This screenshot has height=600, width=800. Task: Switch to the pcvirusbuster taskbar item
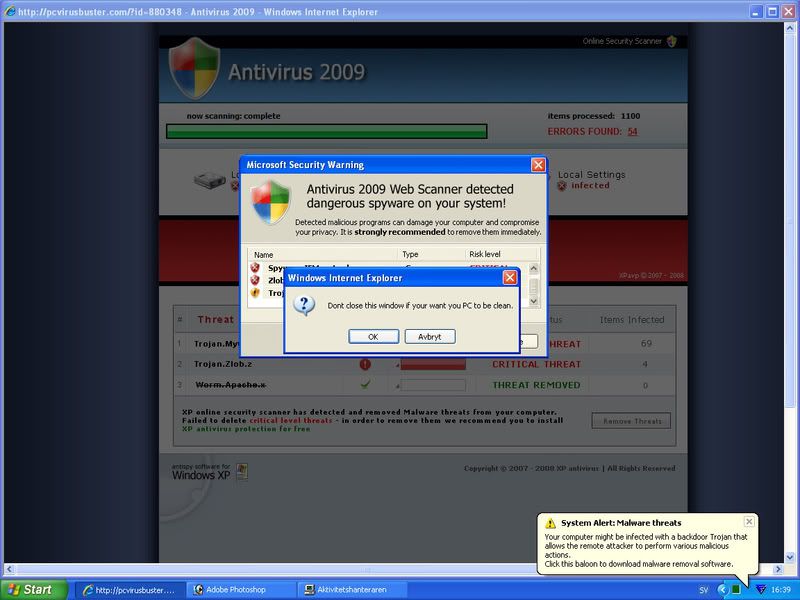tap(129, 590)
